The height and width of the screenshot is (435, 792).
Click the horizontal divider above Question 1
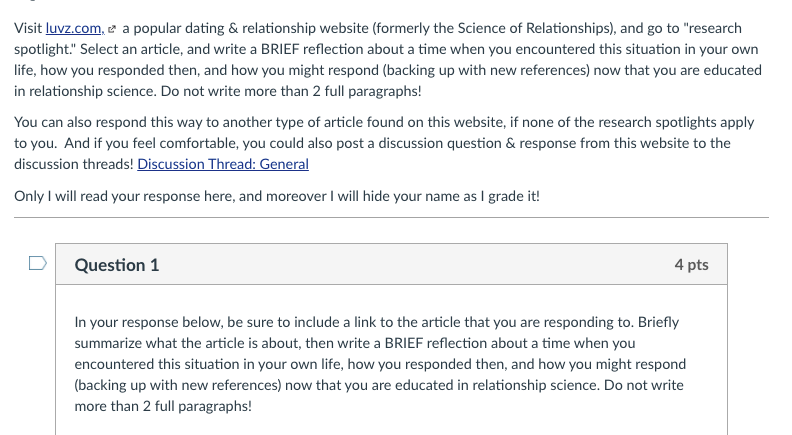point(390,217)
